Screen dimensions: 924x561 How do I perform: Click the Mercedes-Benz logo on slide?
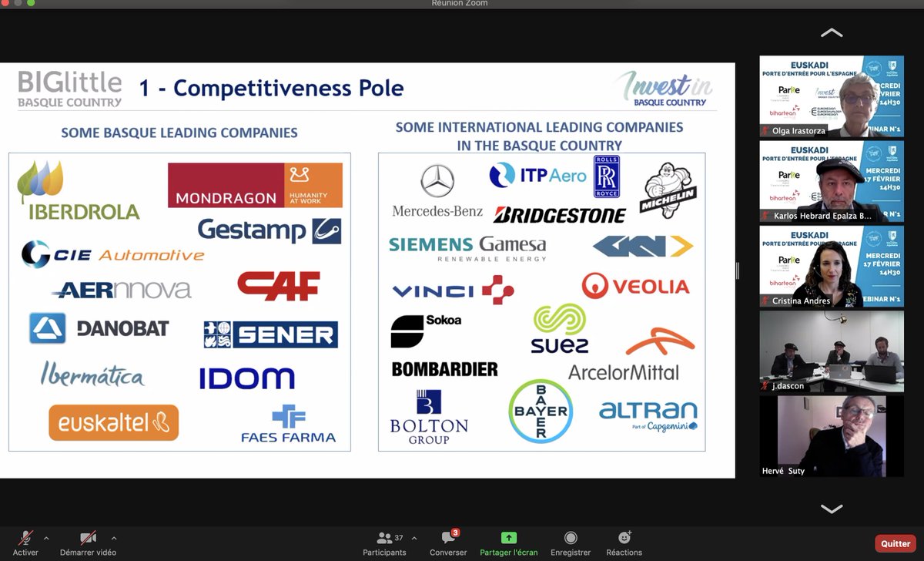click(437, 191)
